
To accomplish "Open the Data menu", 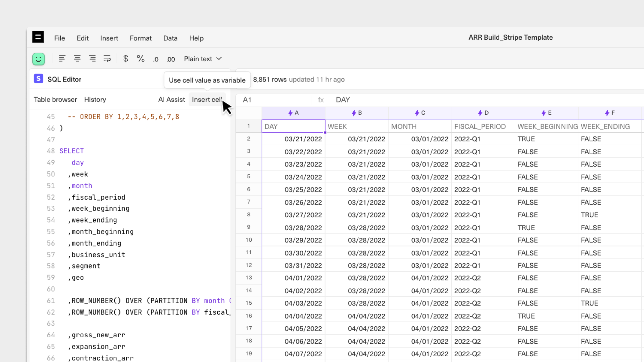I will coord(170,38).
